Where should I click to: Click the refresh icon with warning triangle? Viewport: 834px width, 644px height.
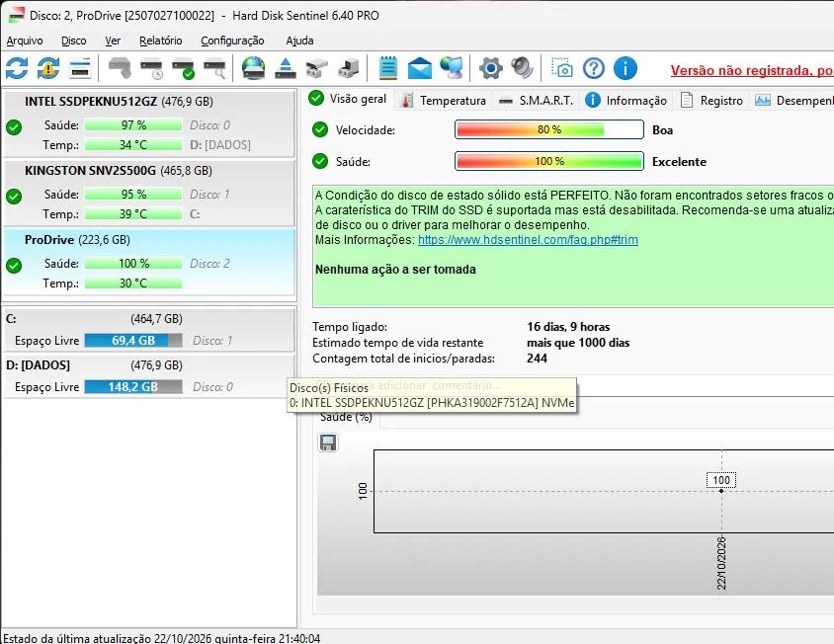click(x=48, y=68)
